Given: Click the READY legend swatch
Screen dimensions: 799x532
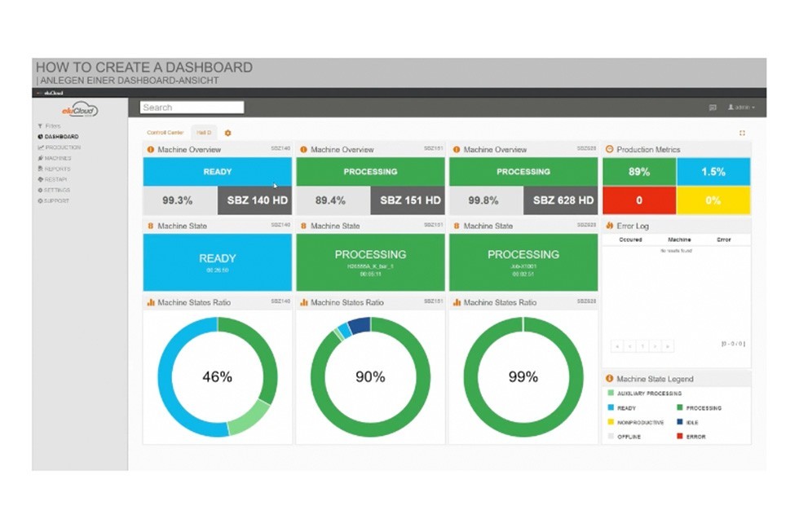Looking at the screenshot, I should [x=611, y=407].
